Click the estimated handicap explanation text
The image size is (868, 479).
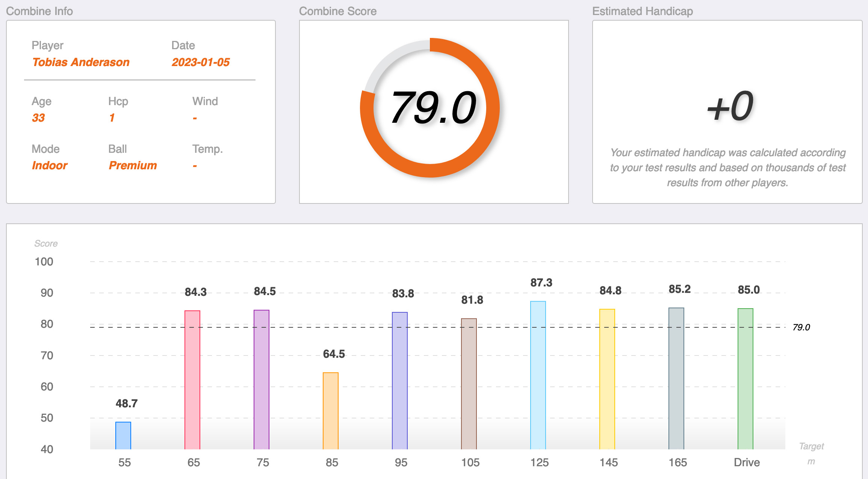pos(728,167)
